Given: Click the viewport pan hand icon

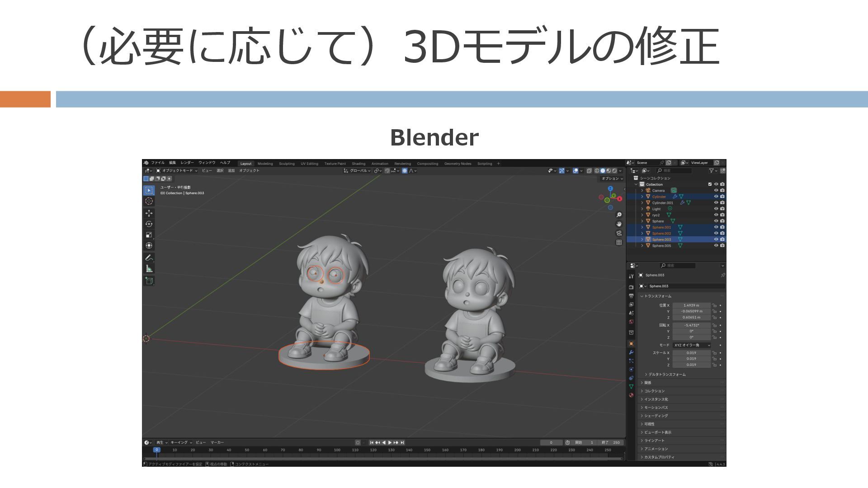Looking at the screenshot, I should point(619,224).
